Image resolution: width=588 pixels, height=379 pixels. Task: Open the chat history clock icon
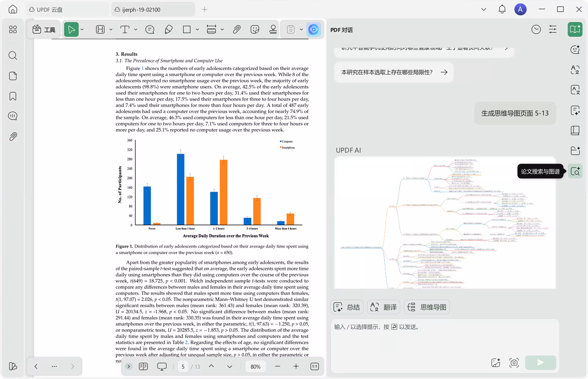536,30
